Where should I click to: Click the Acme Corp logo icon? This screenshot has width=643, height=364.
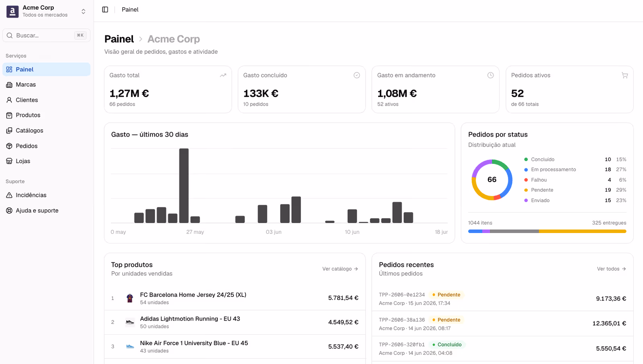[12, 11]
